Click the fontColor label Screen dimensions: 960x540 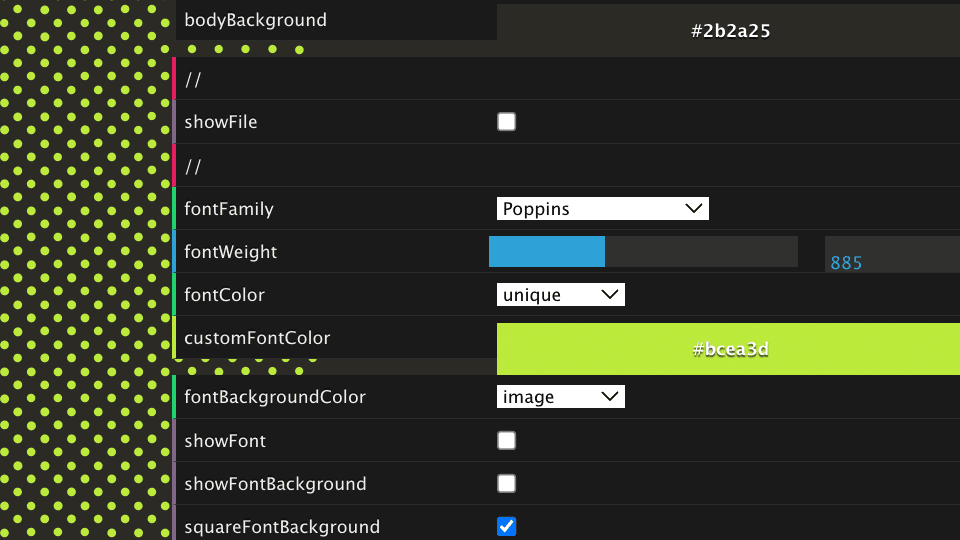[225, 295]
